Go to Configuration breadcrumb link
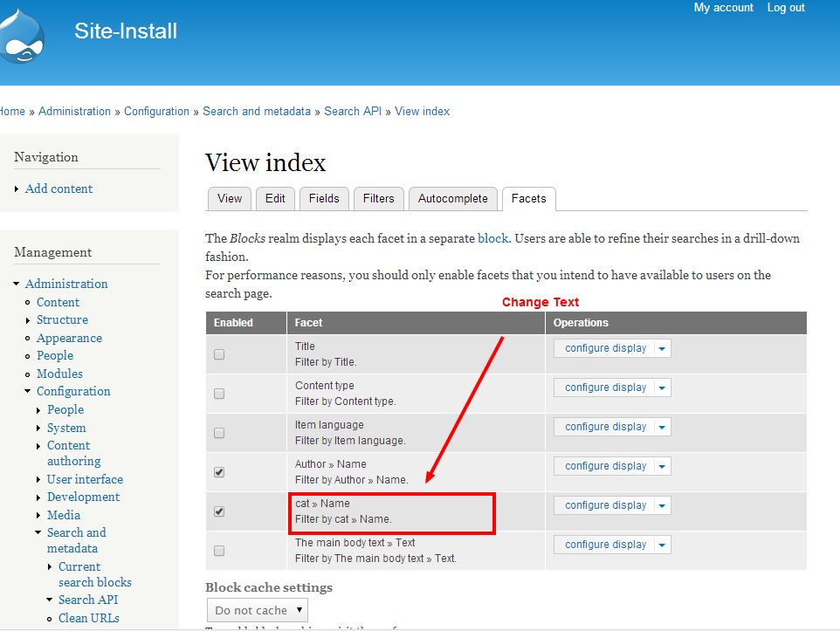This screenshot has height=631, width=840. click(x=156, y=111)
